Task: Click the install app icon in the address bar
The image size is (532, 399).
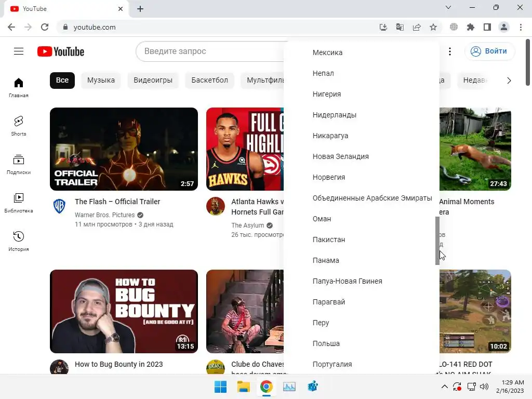Action: pyautogui.click(x=383, y=27)
